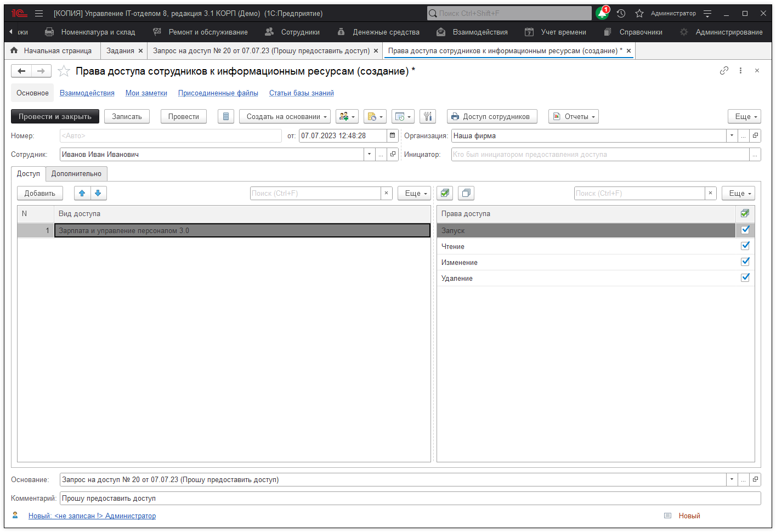Click Провести и закрыть button
Viewport: 776px width, 532px height.
coord(55,116)
